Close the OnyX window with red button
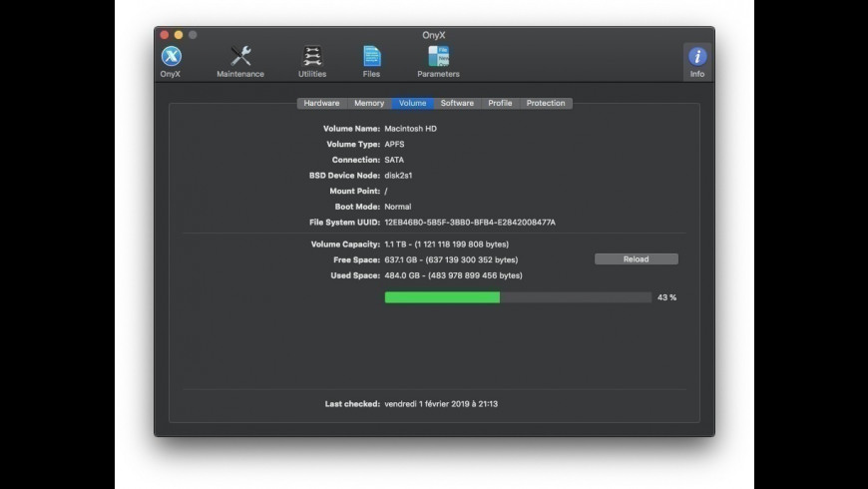Screen dimensions: 868x489 click(165, 35)
